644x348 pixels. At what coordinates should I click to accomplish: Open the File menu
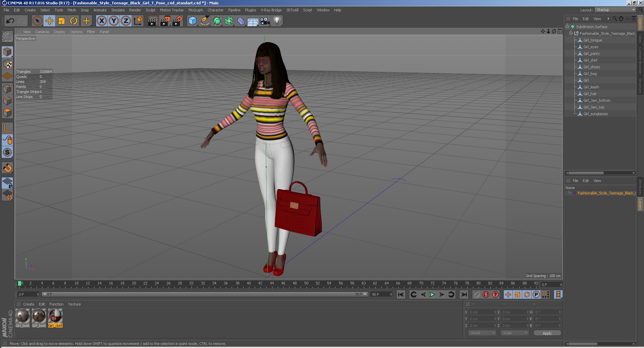6,10
